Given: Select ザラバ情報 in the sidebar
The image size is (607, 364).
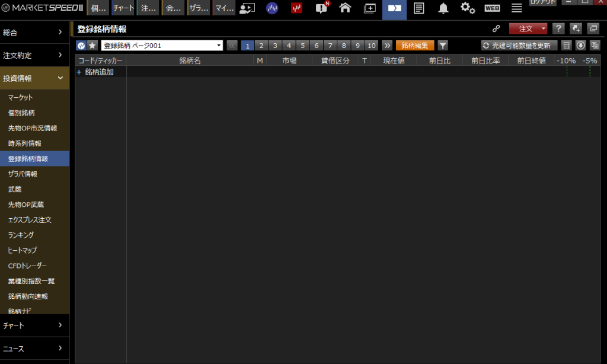Looking at the screenshot, I should point(23,174).
